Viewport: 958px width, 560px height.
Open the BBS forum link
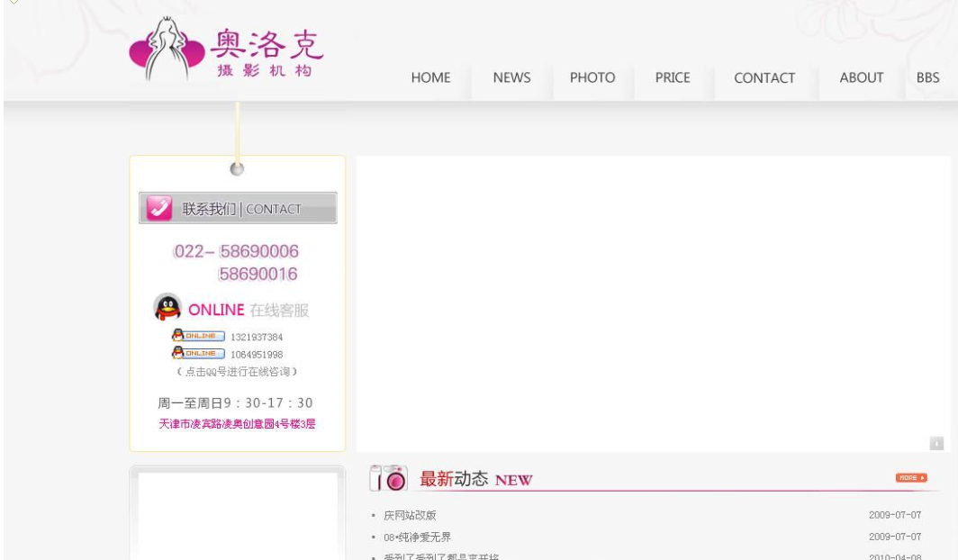click(x=927, y=78)
